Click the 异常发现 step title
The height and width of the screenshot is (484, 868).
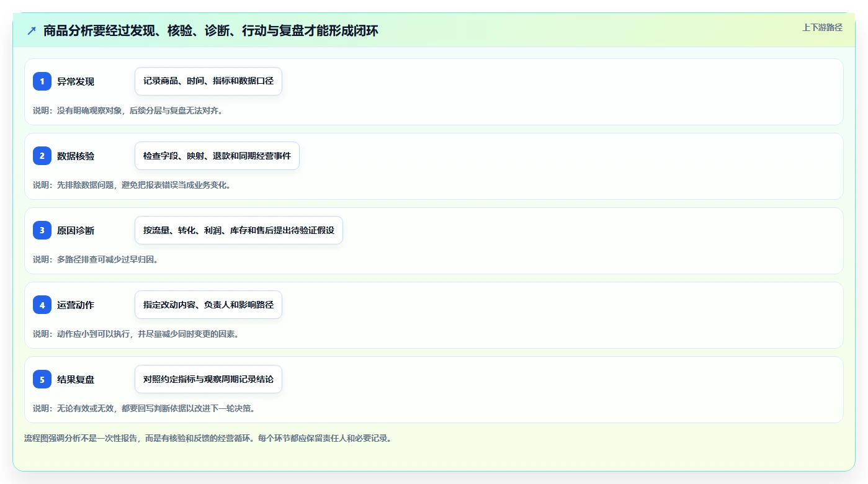tap(76, 81)
